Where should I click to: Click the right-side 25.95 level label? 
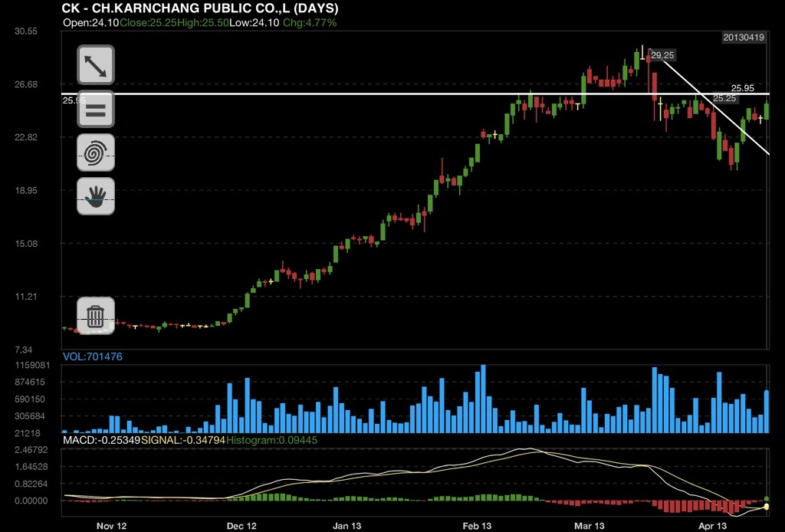click(742, 88)
